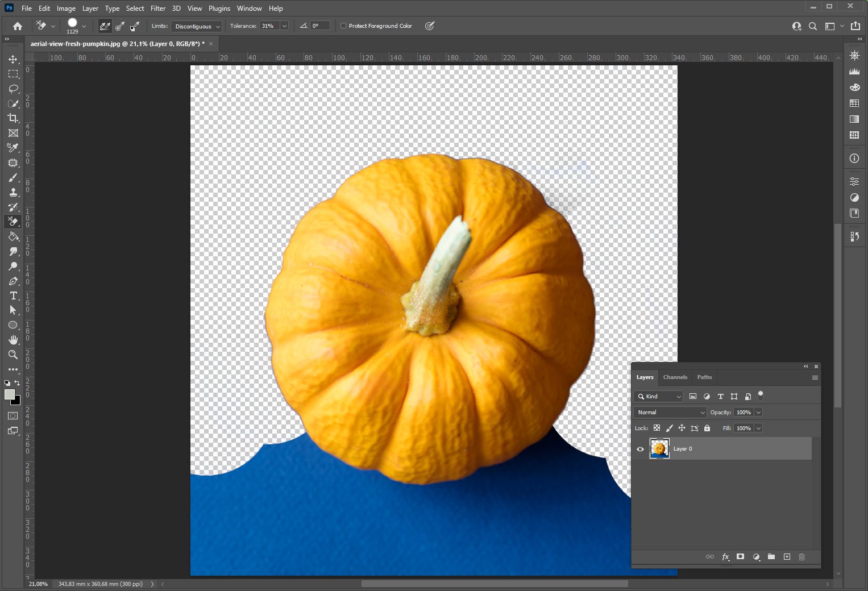Add a layer style with fx icon
Screen dimensions: 868x591
pos(725,557)
